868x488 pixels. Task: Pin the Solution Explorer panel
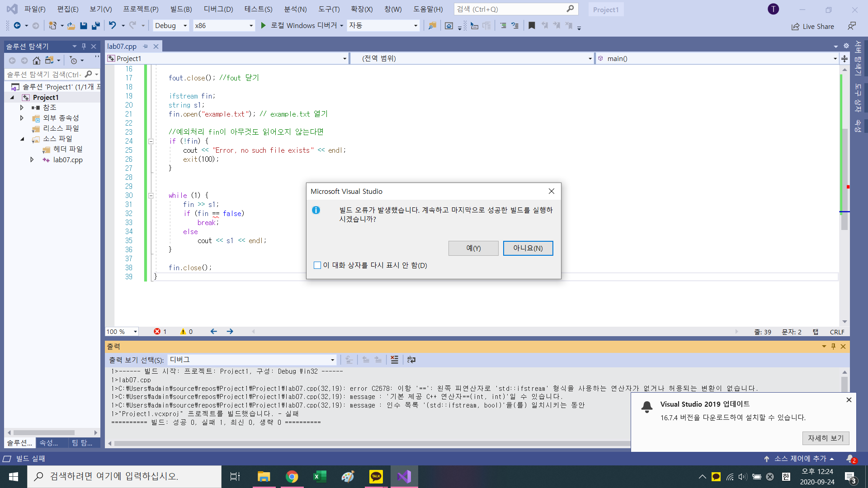[x=84, y=46]
